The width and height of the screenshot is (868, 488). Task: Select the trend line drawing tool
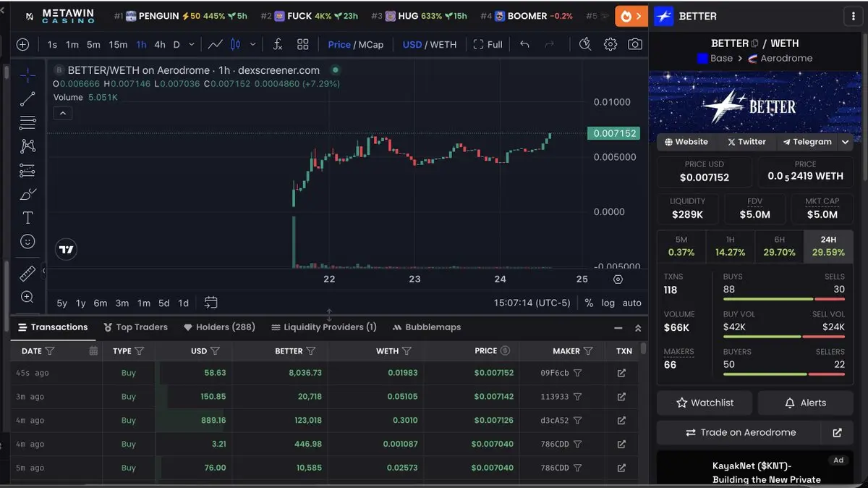pyautogui.click(x=27, y=99)
